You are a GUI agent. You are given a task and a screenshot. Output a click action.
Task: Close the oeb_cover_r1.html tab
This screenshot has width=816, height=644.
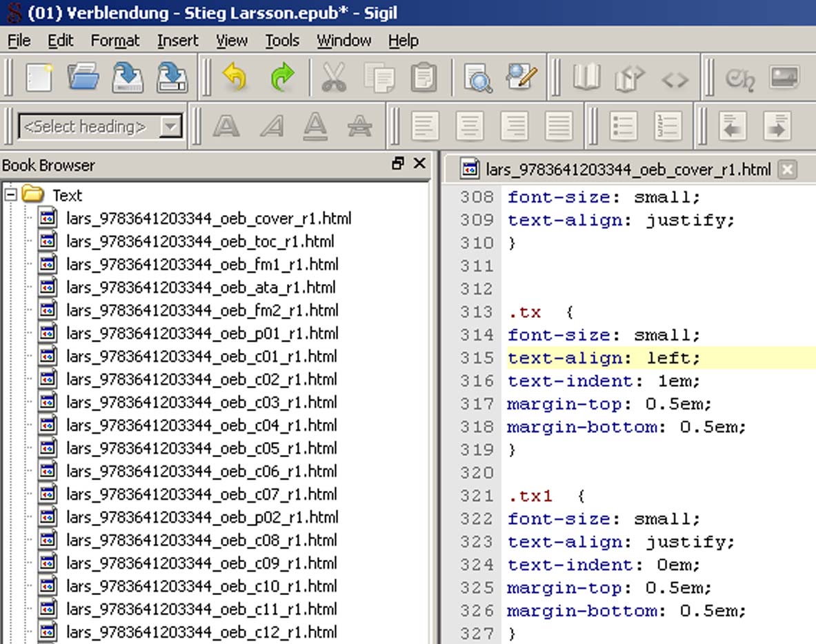pyautogui.click(x=787, y=169)
